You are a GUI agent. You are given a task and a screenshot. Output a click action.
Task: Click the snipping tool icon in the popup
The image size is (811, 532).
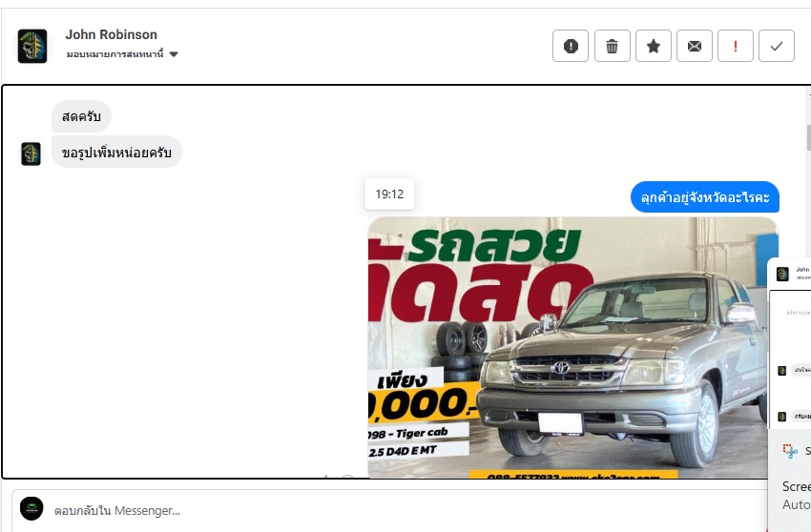(x=790, y=451)
